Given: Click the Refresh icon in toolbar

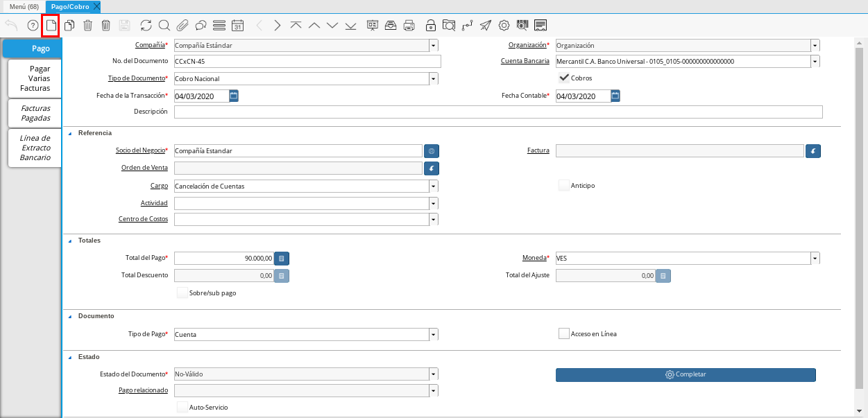Looking at the screenshot, I should [146, 26].
